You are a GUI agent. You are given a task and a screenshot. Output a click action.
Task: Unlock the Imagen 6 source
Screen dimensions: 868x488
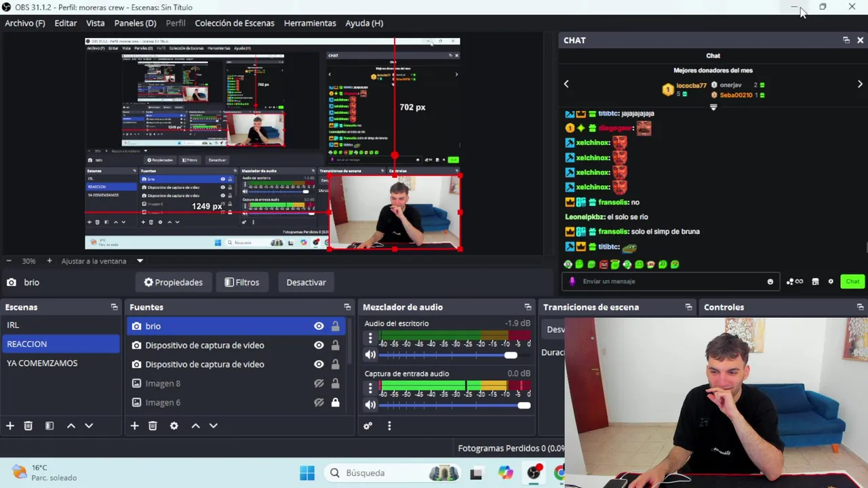point(335,402)
